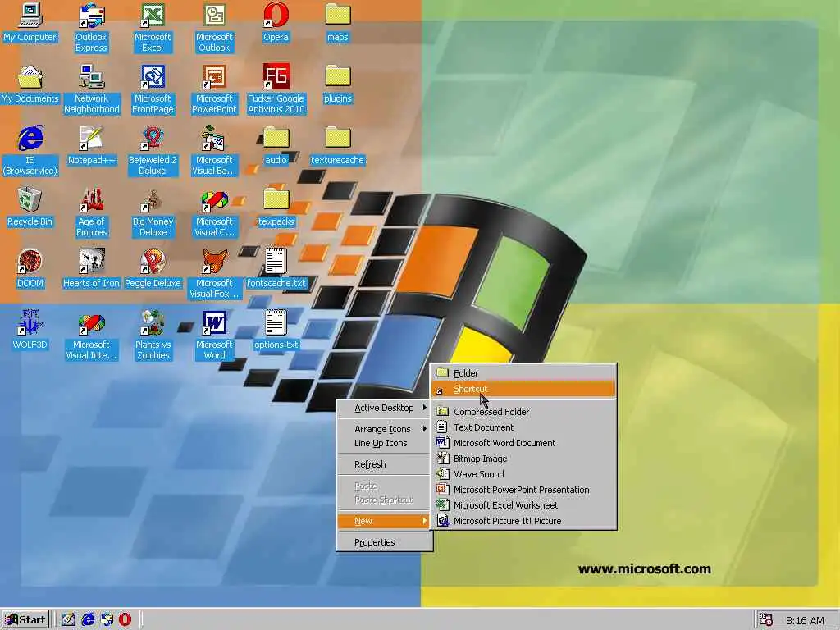Click the Microsoft Visual FoxPro shortcut
The height and width of the screenshot is (630, 840).
214,274
